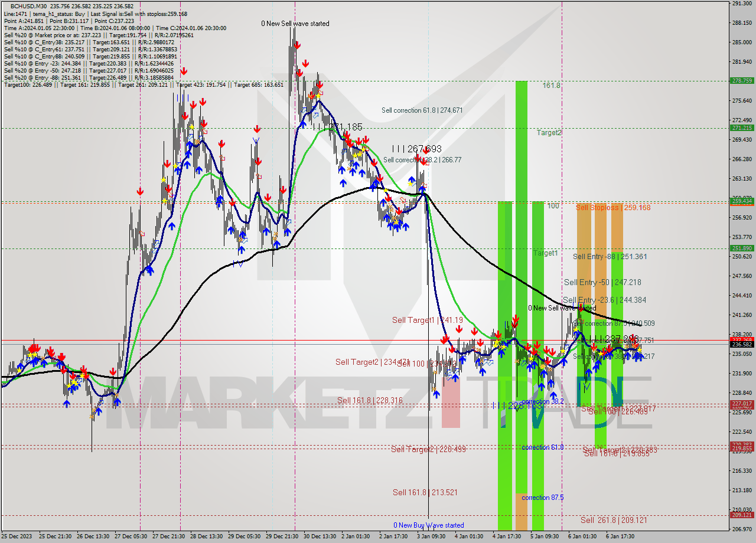Click the 285.000 price axis label
Screen dimensions: 756x543
click(x=742, y=42)
